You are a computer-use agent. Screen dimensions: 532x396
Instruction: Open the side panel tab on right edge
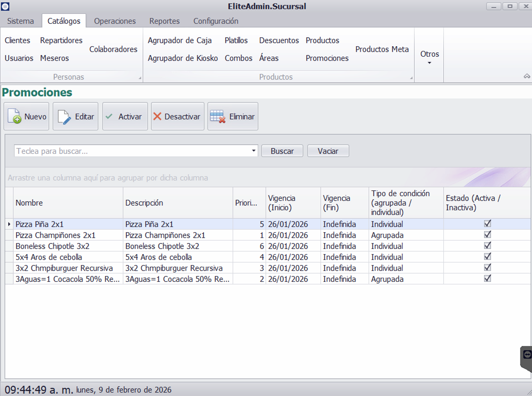[526, 355]
